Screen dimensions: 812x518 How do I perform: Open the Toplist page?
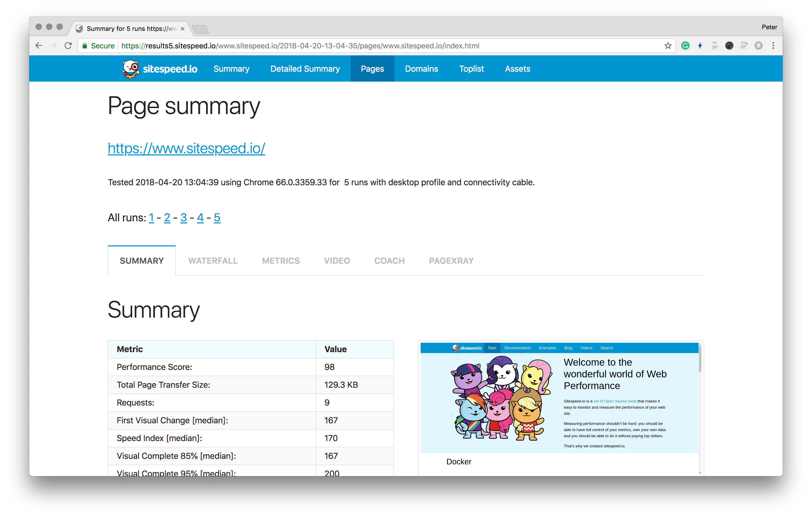coord(471,69)
